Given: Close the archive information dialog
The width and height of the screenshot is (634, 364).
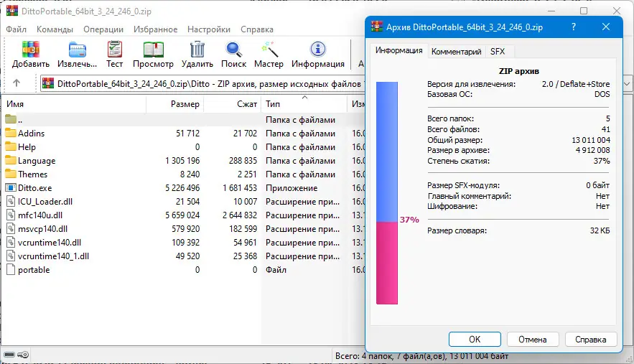Looking at the screenshot, I should [606, 27].
